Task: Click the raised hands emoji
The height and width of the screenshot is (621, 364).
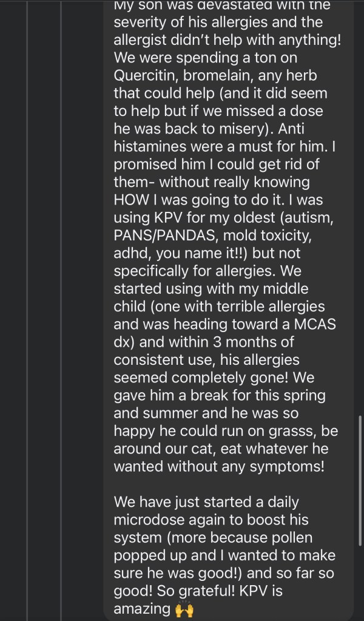Action: coord(184,609)
